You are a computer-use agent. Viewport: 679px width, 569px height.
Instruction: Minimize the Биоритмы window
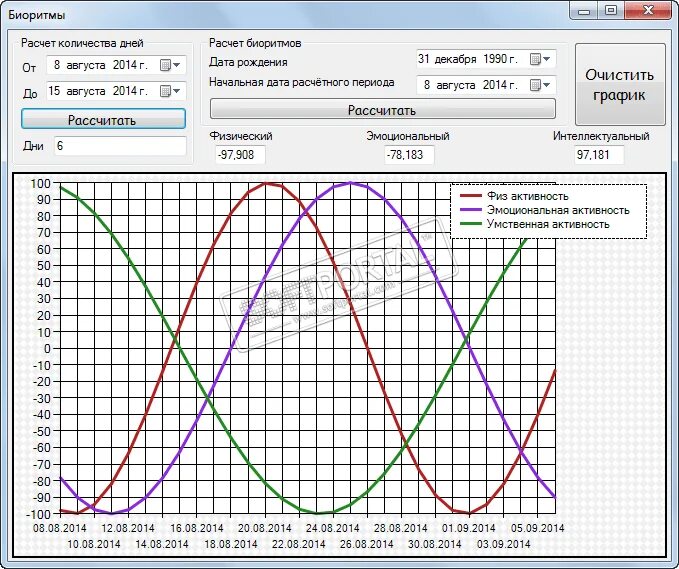(584, 11)
